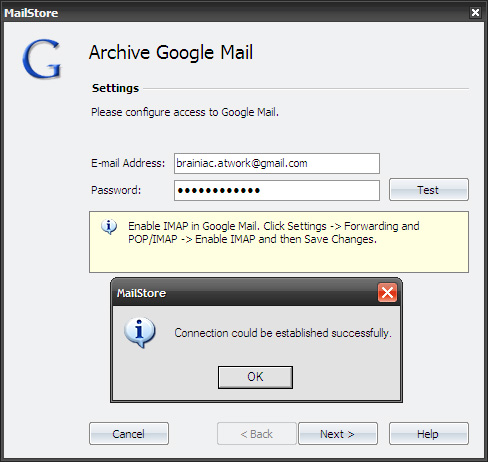Viewport: 488px width, 462px height.
Task: Click the info icon in the MailStore message dialog
Action: [140, 333]
